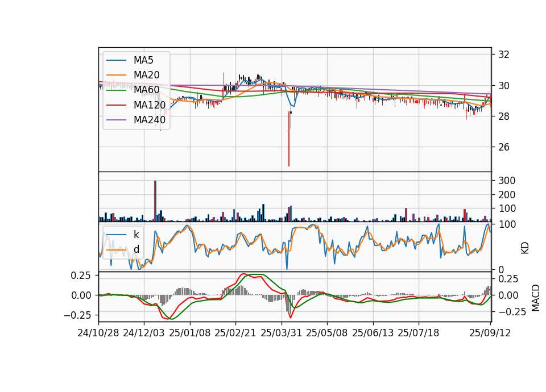Image resolution: width=546 pixels, height=392 pixels.
Task: Click the 200 tick on volume axis
Action: [507, 195]
